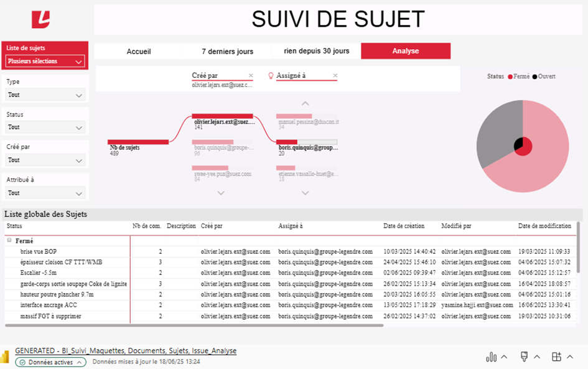The width and height of the screenshot is (588, 369).
Task: Open the Créé par filter dropdown
Action: pos(45,160)
